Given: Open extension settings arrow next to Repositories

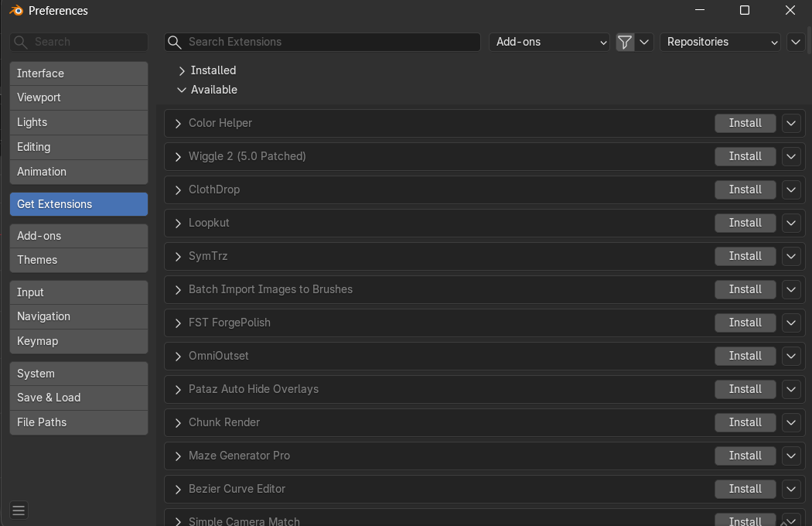Looking at the screenshot, I should point(796,42).
